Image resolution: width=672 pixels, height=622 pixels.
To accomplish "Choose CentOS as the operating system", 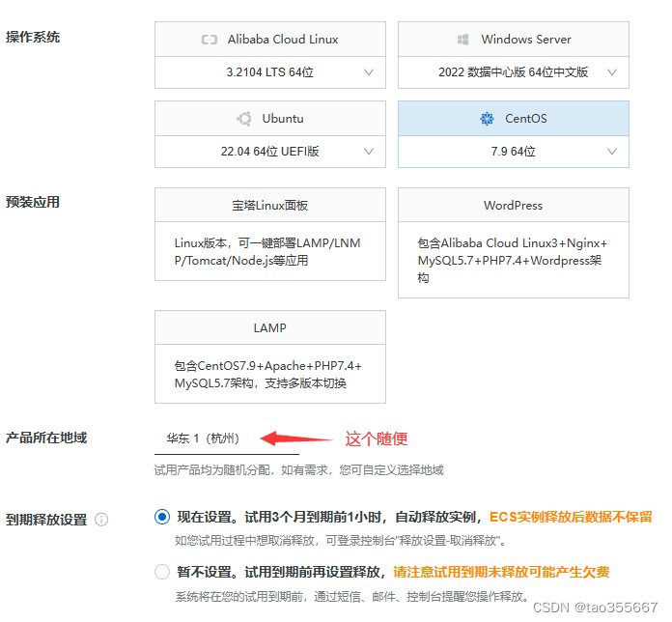I will [514, 119].
